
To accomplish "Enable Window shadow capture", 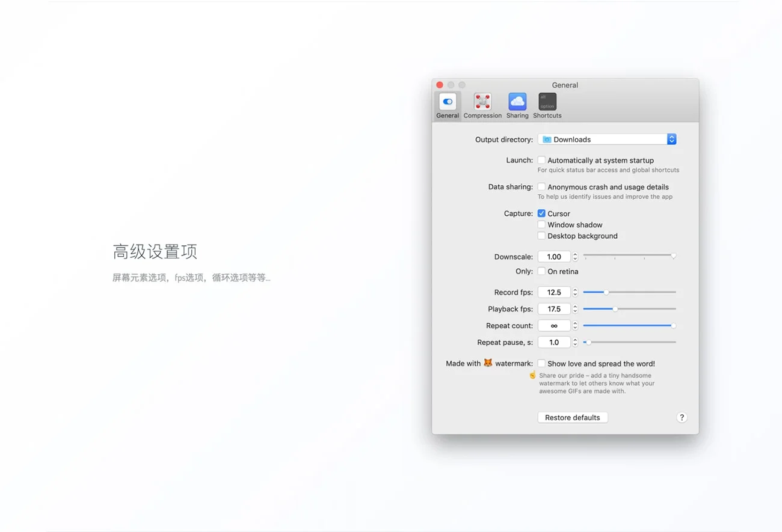I will tap(541, 225).
